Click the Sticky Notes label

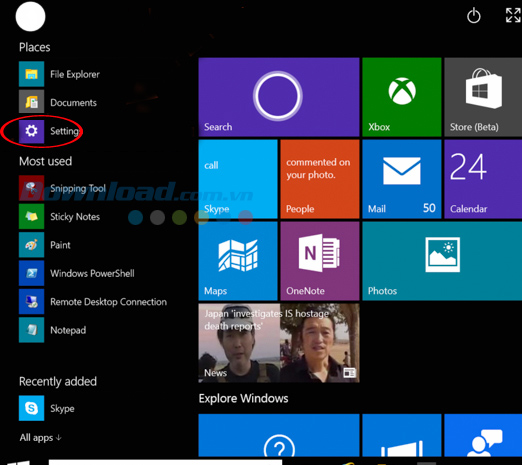pyautogui.click(x=75, y=217)
